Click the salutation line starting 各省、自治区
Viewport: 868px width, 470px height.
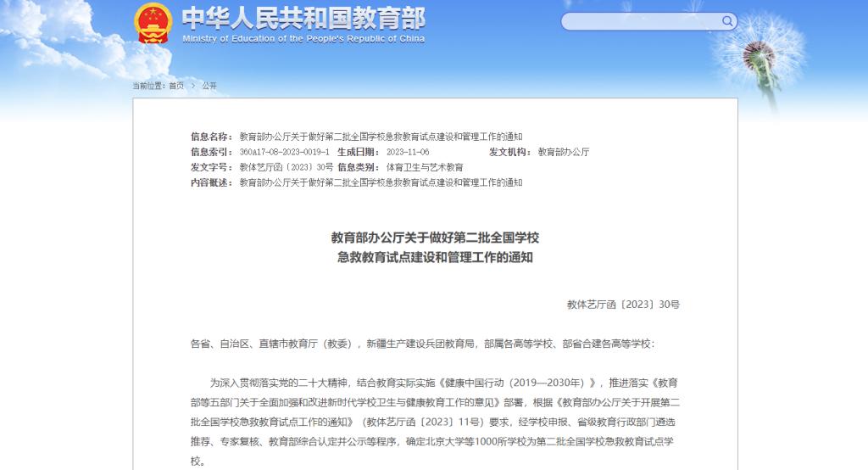click(422, 344)
